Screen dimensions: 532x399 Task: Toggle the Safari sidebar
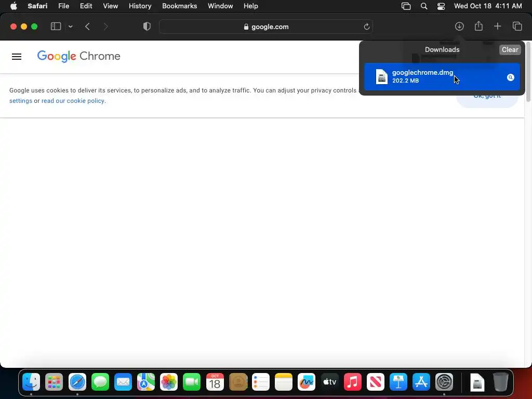56,26
